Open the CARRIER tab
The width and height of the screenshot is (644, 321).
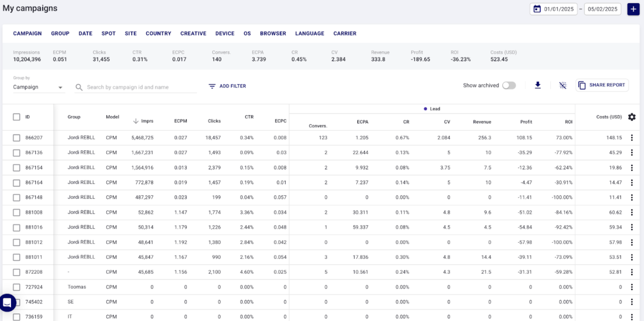point(345,33)
